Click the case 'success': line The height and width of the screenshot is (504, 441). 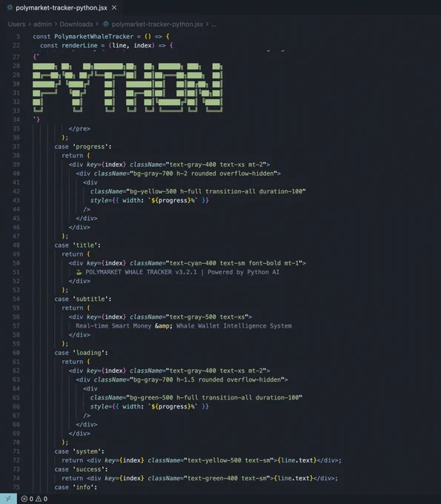tap(81, 469)
